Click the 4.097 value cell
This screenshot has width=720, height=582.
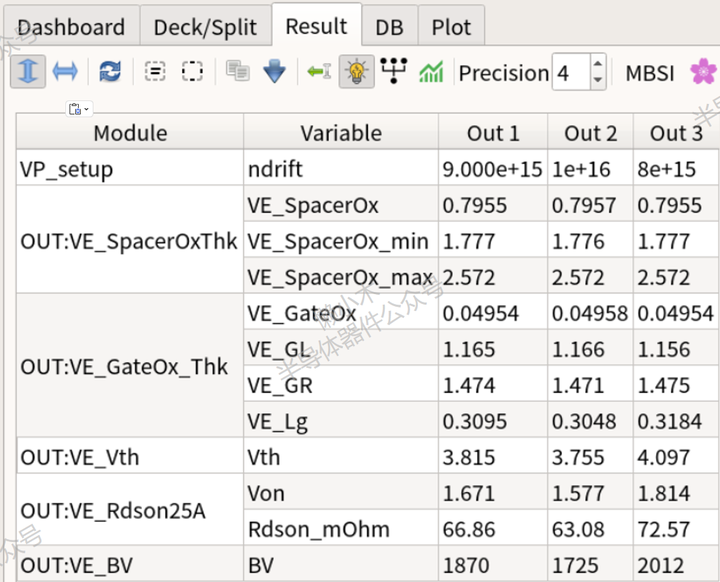(676, 456)
